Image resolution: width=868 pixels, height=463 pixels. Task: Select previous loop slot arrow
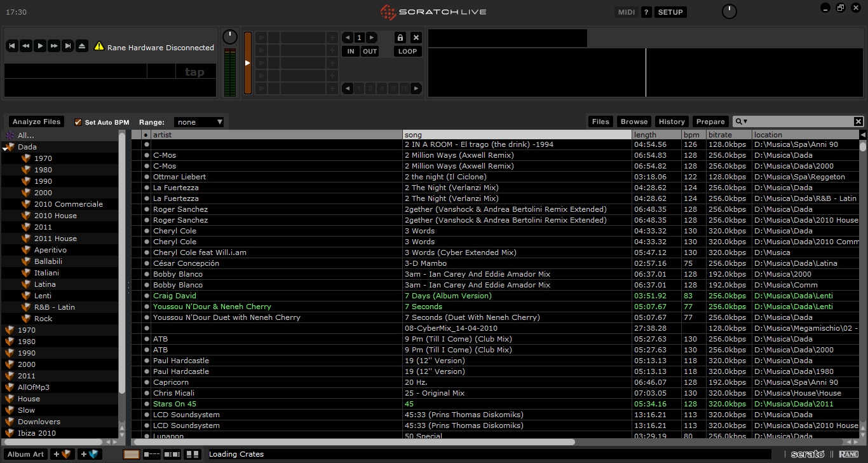[348, 38]
